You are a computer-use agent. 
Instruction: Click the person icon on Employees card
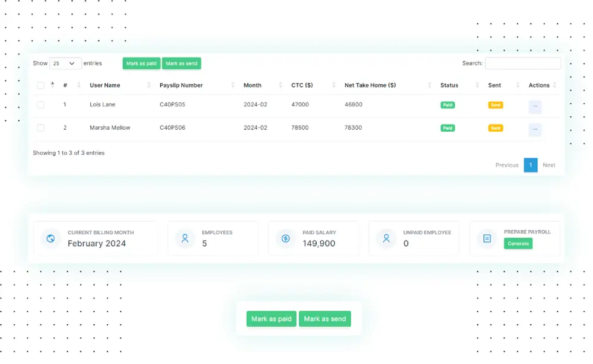click(184, 238)
